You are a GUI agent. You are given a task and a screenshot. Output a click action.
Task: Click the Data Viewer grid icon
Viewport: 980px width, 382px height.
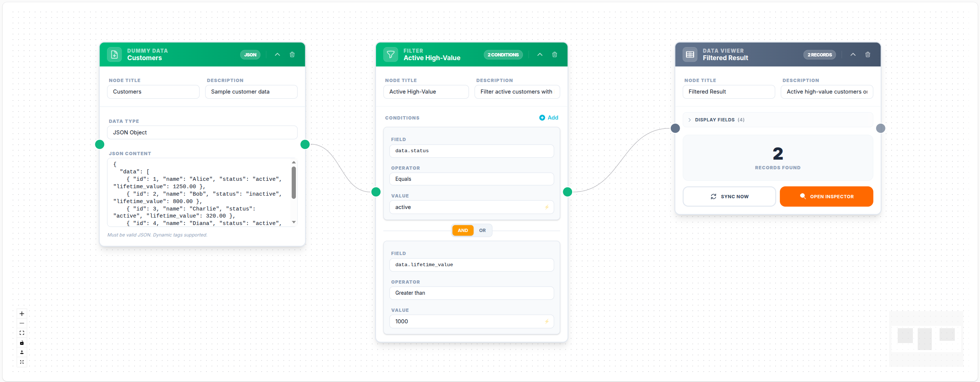690,54
